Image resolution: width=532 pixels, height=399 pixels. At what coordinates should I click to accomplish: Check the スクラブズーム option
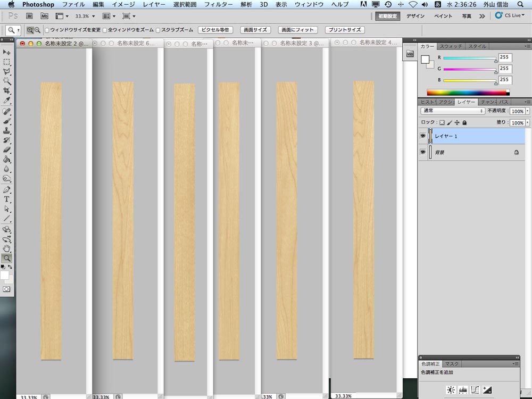159,30
